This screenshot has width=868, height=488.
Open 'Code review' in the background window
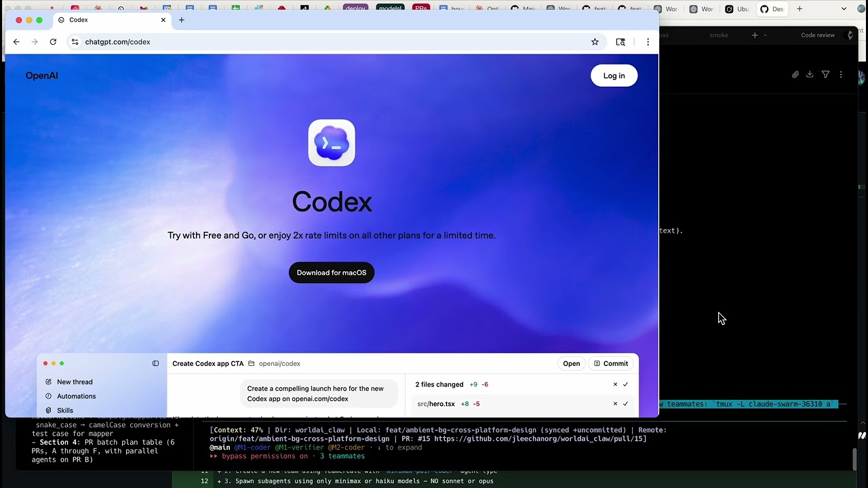tap(818, 35)
